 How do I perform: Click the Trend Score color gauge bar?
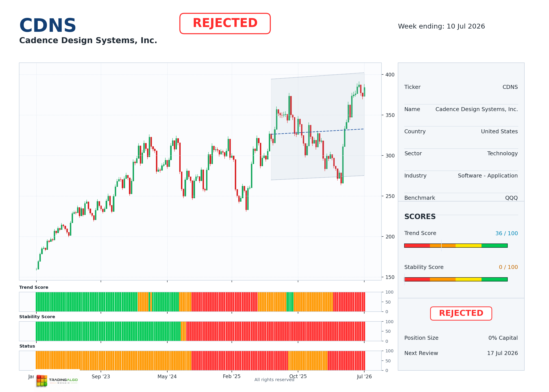pos(456,245)
